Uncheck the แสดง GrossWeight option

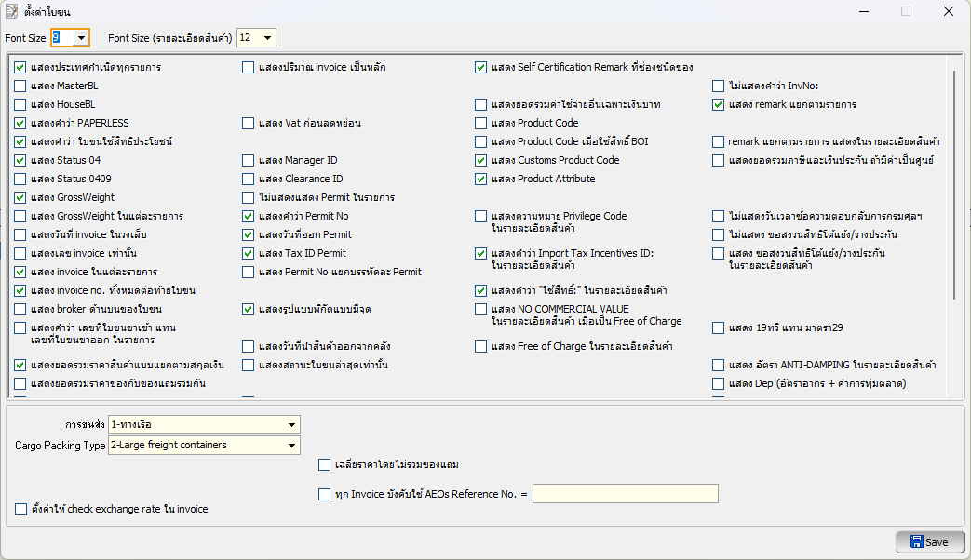click(x=20, y=197)
